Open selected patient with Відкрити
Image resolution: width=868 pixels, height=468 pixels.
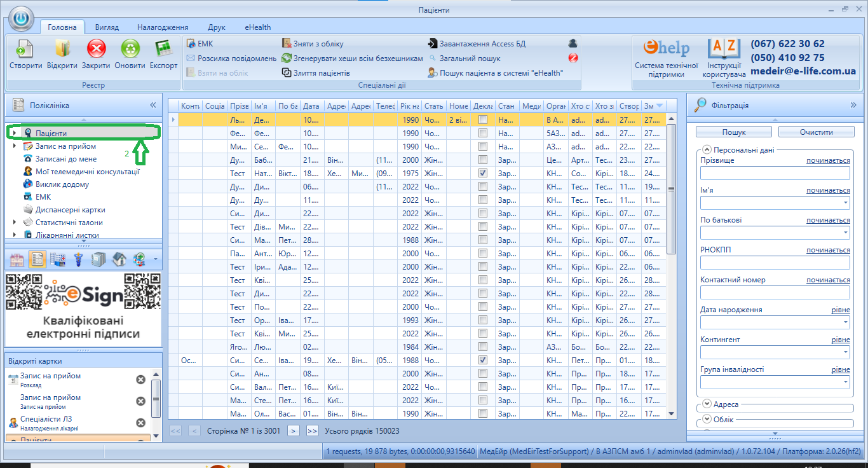(62, 55)
